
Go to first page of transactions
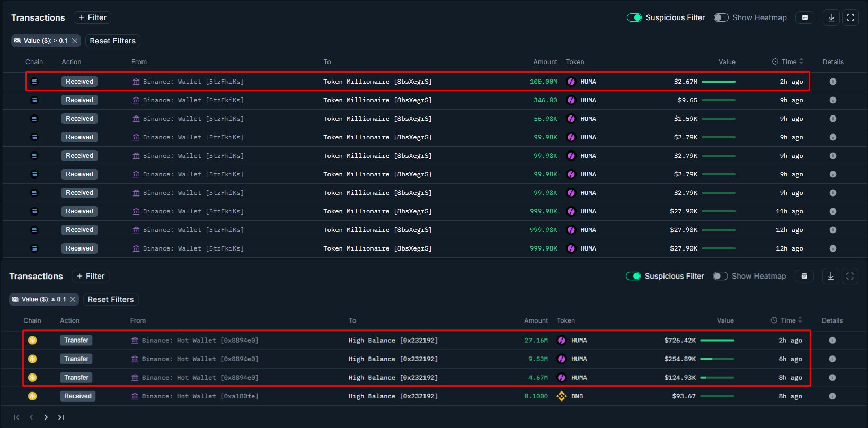click(16, 417)
